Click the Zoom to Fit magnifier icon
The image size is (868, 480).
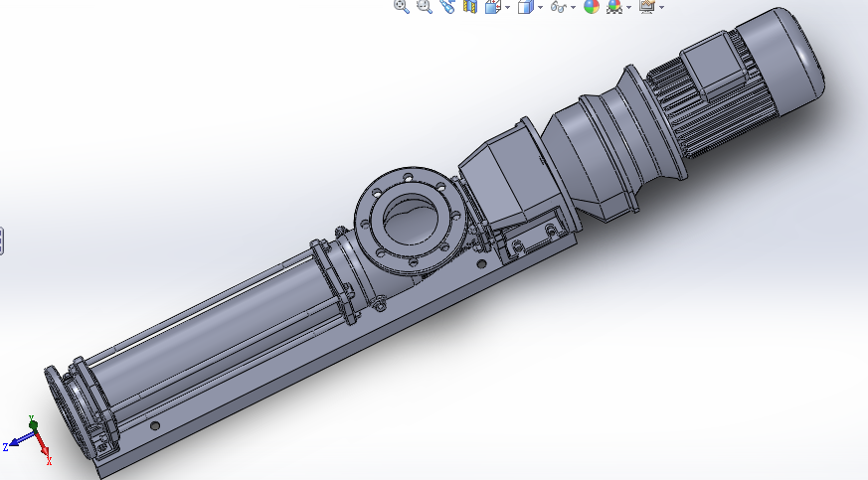click(402, 6)
